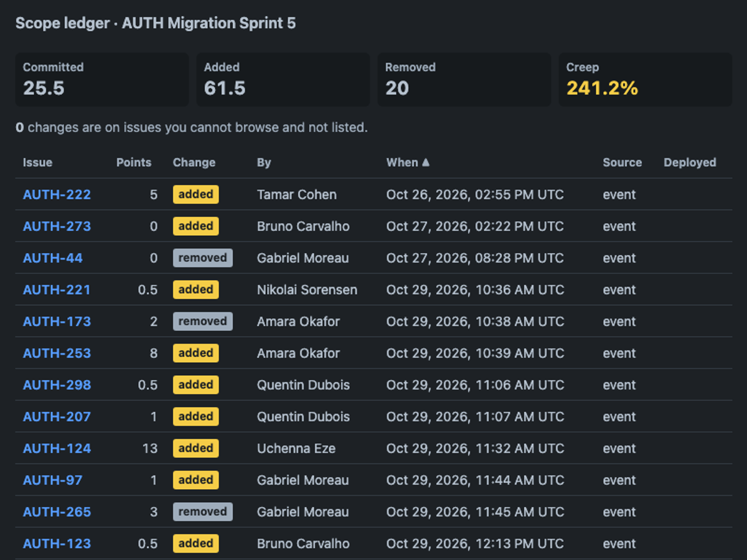
Task: Select Quentin Dubois in the AUTH-298 row
Action: coord(304,385)
